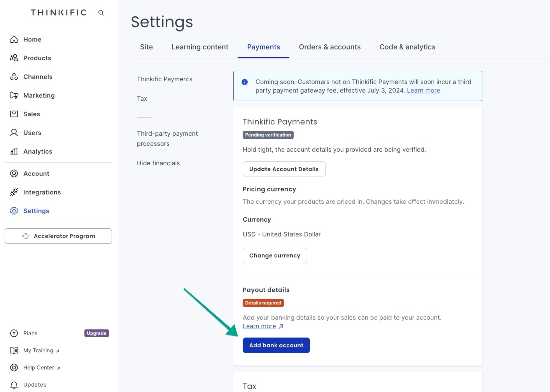550x392 pixels.
Task: Click the My Training book icon
Action: pos(14,350)
